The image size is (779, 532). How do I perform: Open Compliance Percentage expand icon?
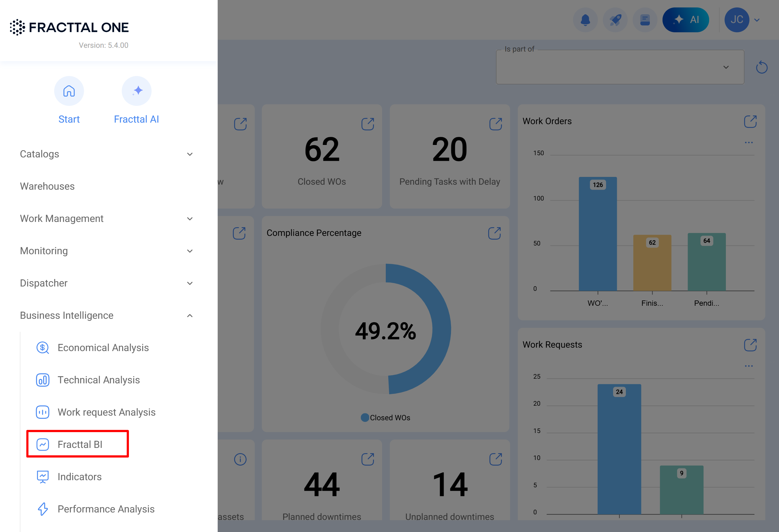tap(494, 233)
